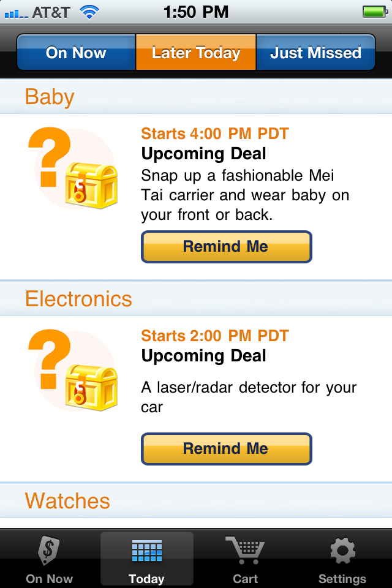Select the Today calendar icon

146,551
